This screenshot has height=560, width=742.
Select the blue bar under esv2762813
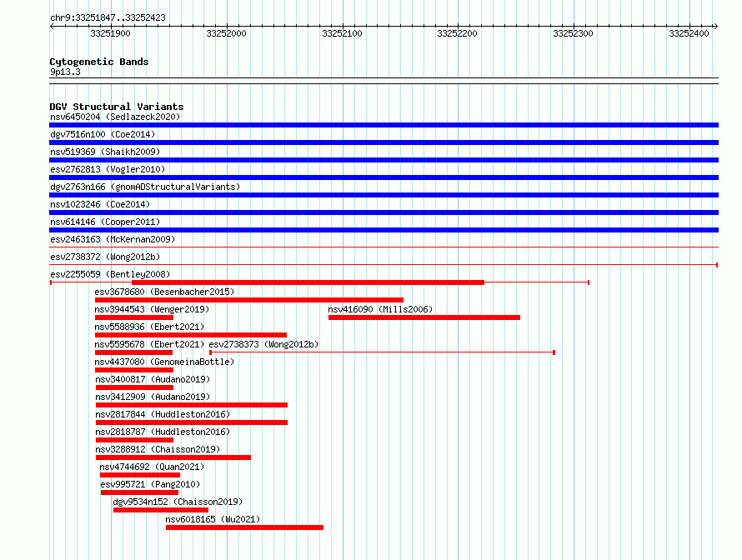point(384,177)
